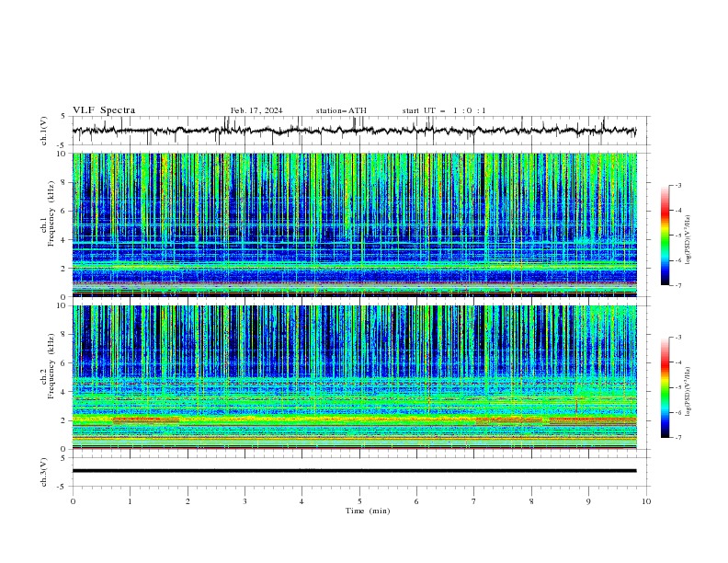Image resolution: width=728 pixels, height=563 pixels.
Task: Click time axis tick label "2"
Action: click(188, 501)
